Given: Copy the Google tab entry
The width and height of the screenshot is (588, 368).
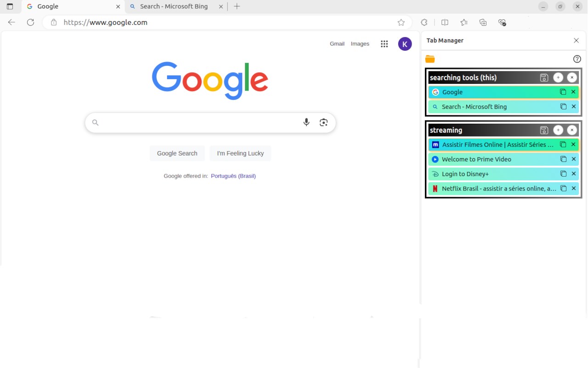Looking at the screenshot, I should 563,92.
